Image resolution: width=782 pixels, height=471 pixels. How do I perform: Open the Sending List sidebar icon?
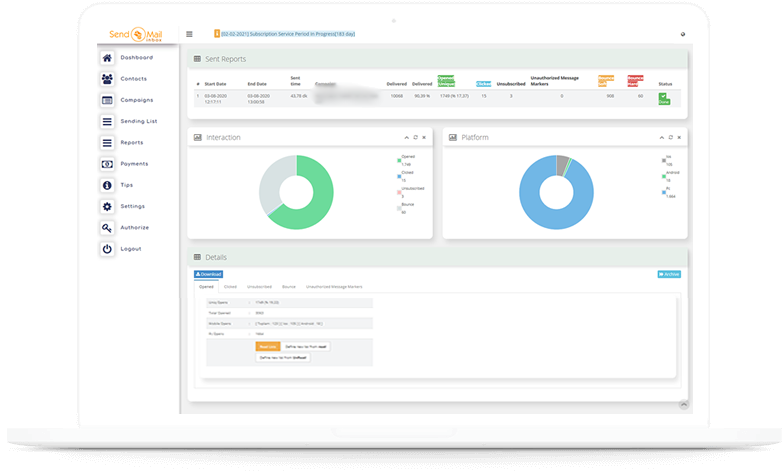pyautogui.click(x=108, y=121)
